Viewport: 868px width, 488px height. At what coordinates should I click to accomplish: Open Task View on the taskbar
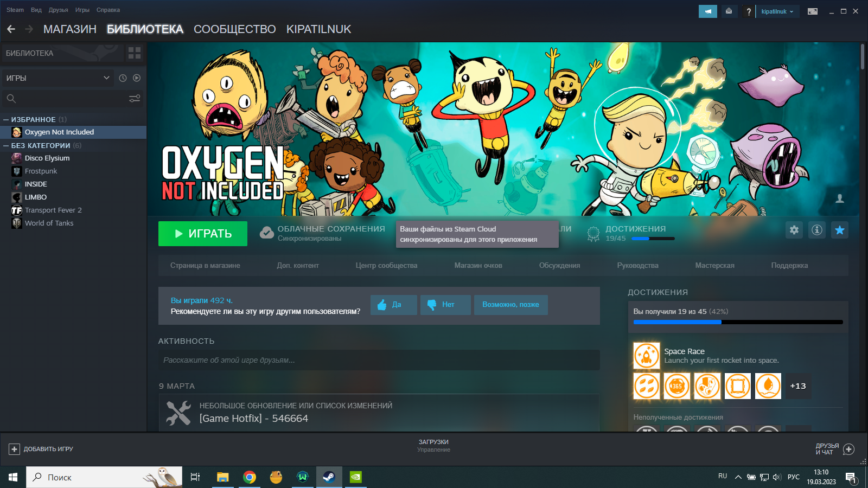(x=195, y=477)
